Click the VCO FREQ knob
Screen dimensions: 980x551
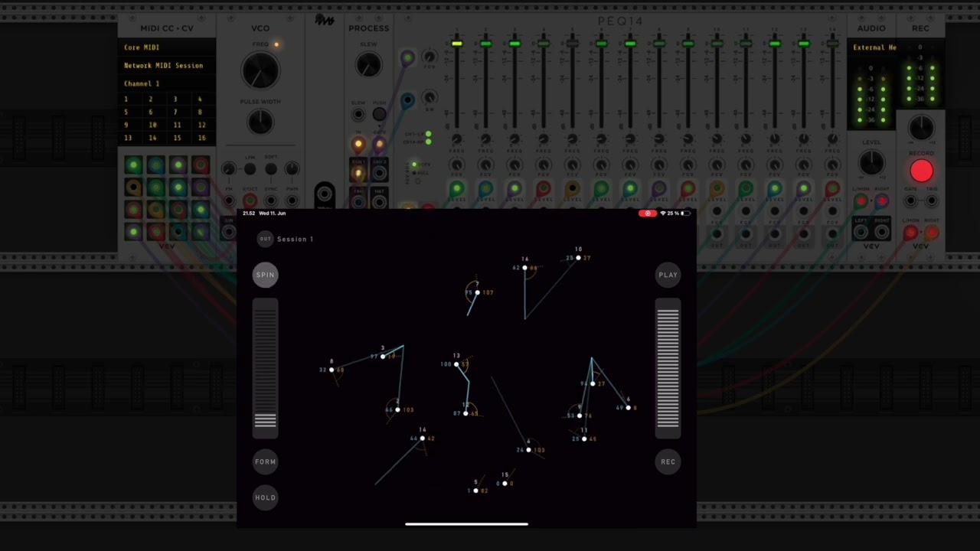point(260,70)
